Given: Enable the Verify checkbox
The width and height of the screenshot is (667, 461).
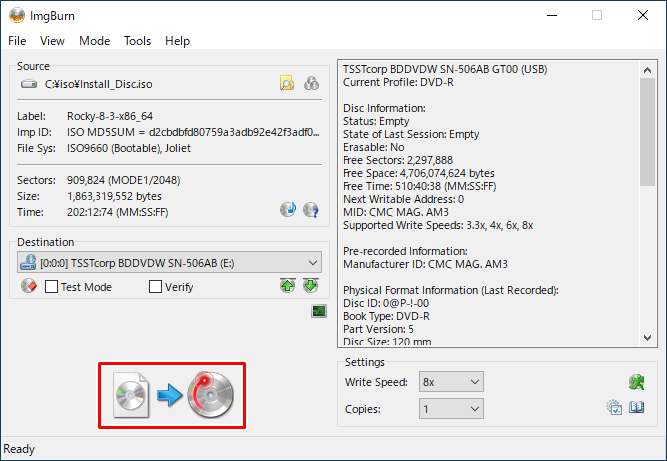Looking at the screenshot, I should tap(155, 287).
